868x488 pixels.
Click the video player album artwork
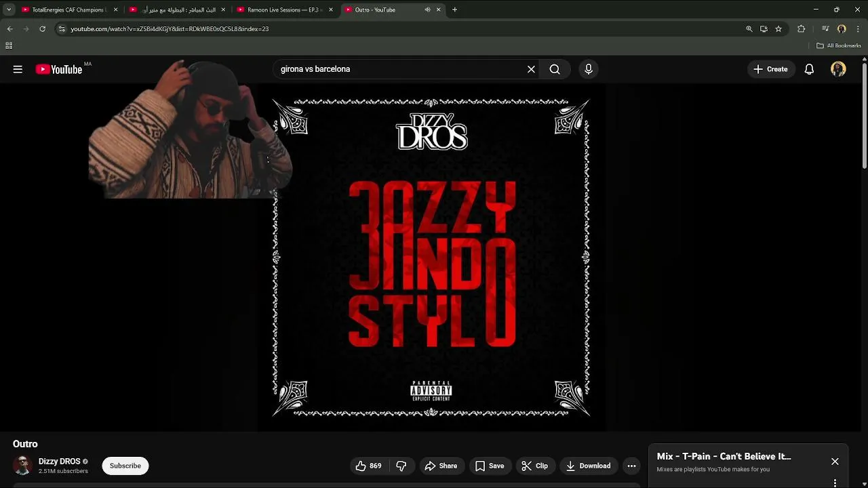coord(431,258)
